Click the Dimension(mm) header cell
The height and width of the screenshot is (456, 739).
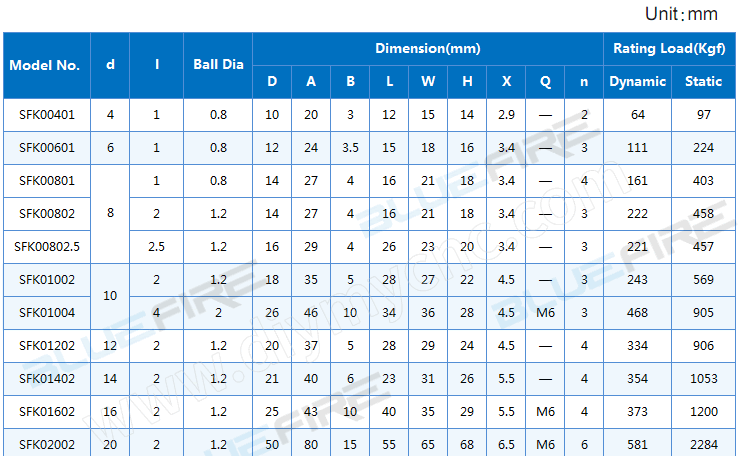(427, 48)
